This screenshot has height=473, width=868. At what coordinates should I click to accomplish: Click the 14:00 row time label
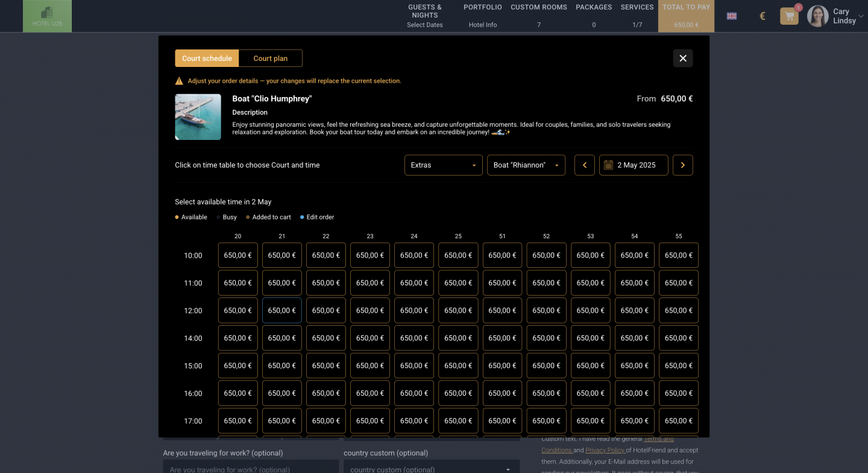[193, 338]
